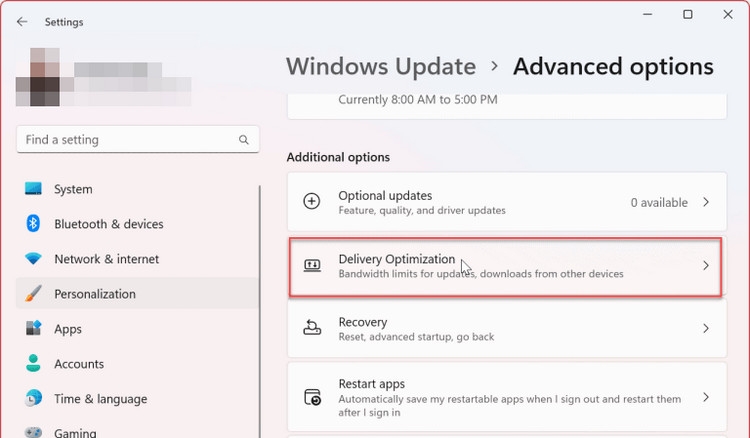This screenshot has height=438, width=750.
Task: Open Gaming settings category
Action: pos(137,430)
